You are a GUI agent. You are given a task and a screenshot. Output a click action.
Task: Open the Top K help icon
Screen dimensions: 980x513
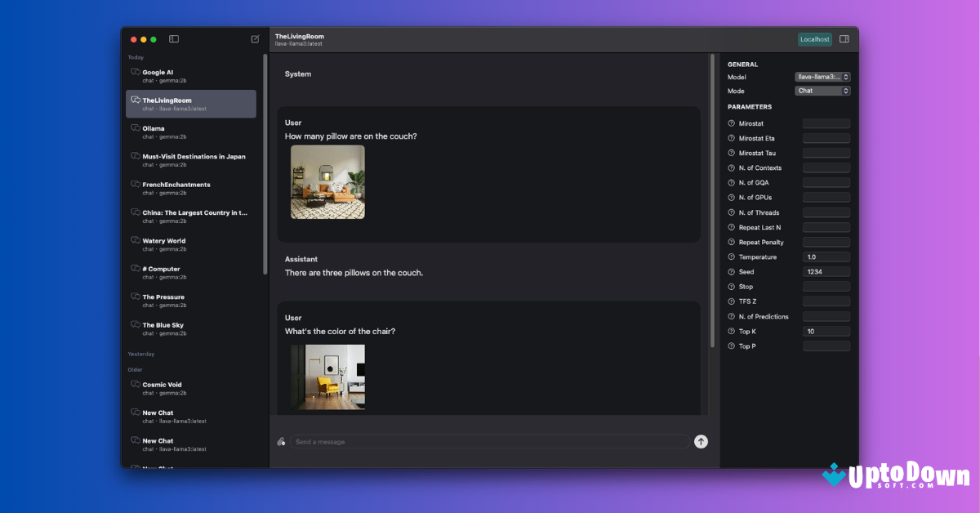click(733, 331)
